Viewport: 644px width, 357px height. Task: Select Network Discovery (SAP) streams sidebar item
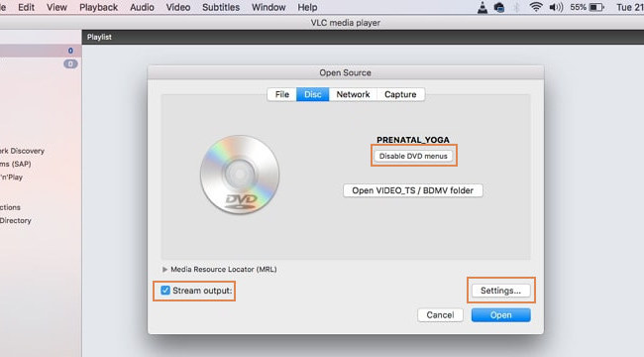coord(16,164)
